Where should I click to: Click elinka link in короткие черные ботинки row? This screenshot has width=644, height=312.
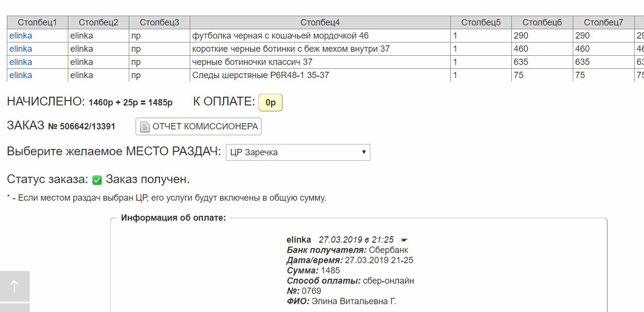pos(20,49)
